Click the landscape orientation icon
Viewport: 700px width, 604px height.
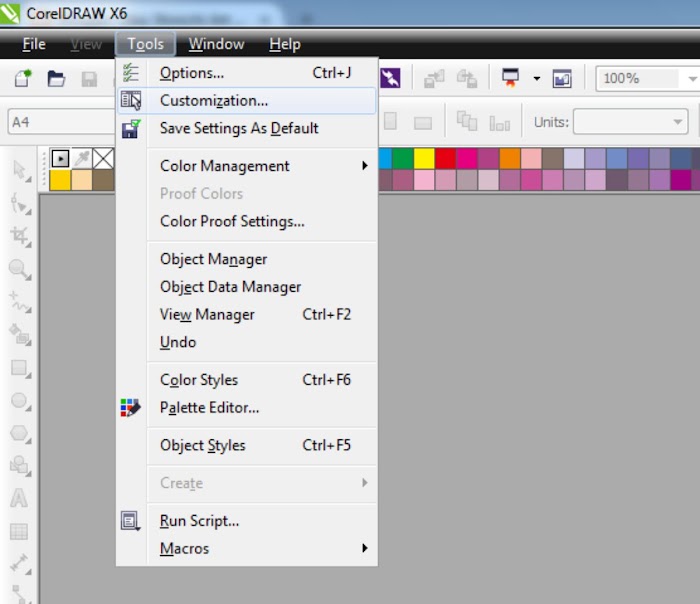pos(422,122)
